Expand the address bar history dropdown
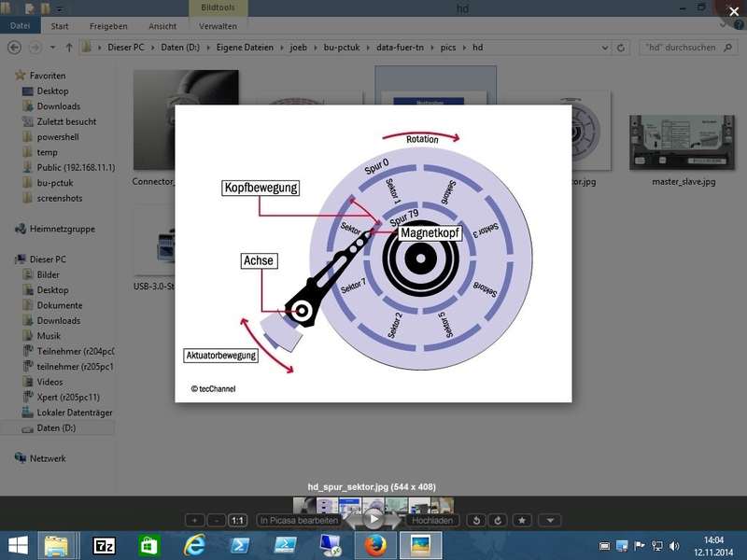 pyautogui.click(x=604, y=48)
